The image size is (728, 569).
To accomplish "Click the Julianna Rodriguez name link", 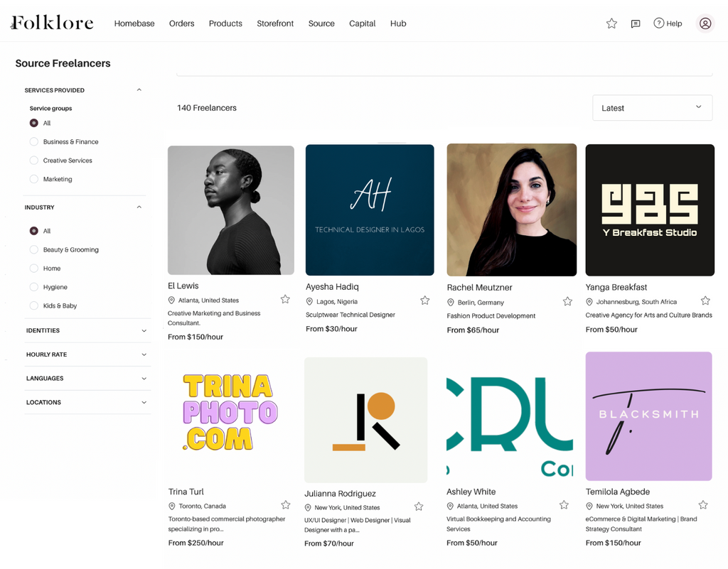I will [340, 494].
